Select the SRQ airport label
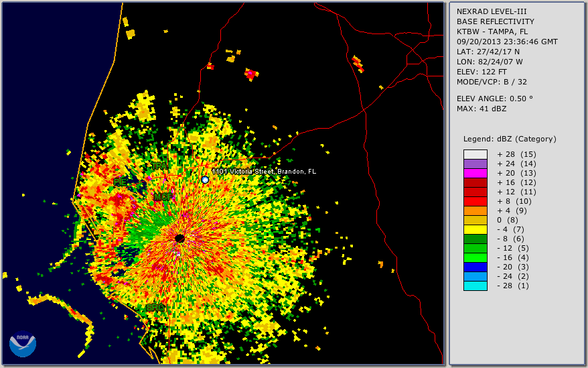Image resolution: width=588 pixels, height=368 pixels. (155, 307)
